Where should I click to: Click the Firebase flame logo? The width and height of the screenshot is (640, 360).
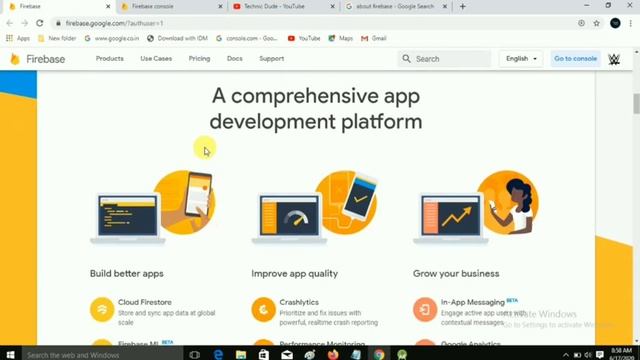click(x=15, y=59)
